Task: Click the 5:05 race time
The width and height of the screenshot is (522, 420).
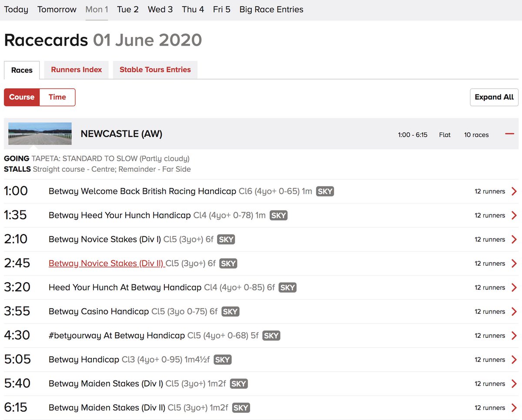Action: 17,360
